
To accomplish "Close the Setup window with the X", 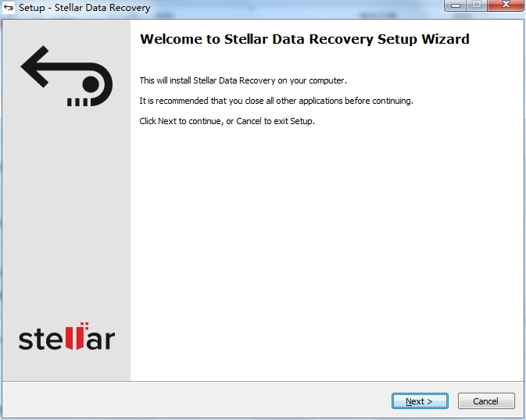I will pyautogui.click(x=506, y=5).
